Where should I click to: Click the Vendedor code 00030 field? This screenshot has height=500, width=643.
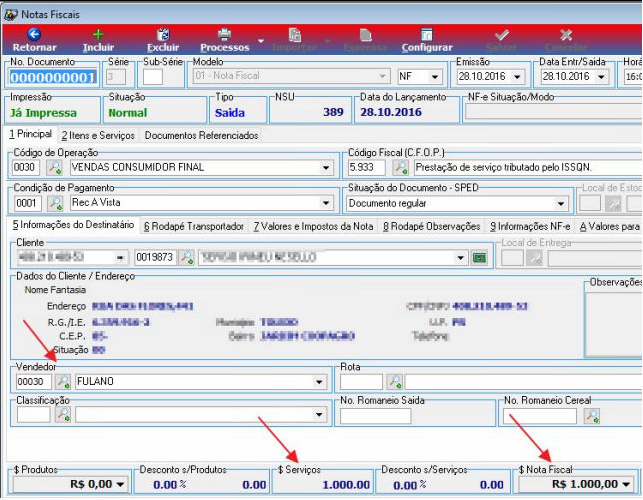(x=34, y=381)
